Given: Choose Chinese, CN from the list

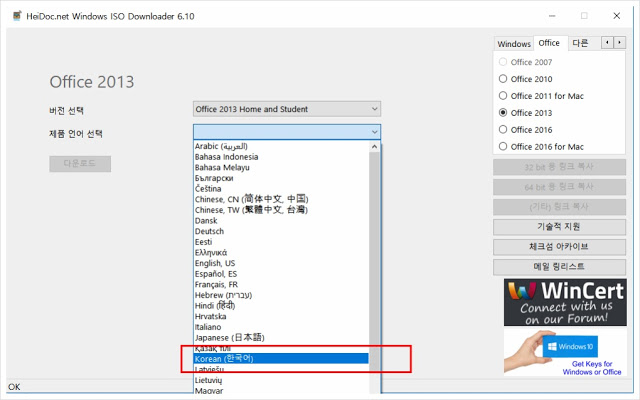Looking at the screenshot, I should pos(281,199).
